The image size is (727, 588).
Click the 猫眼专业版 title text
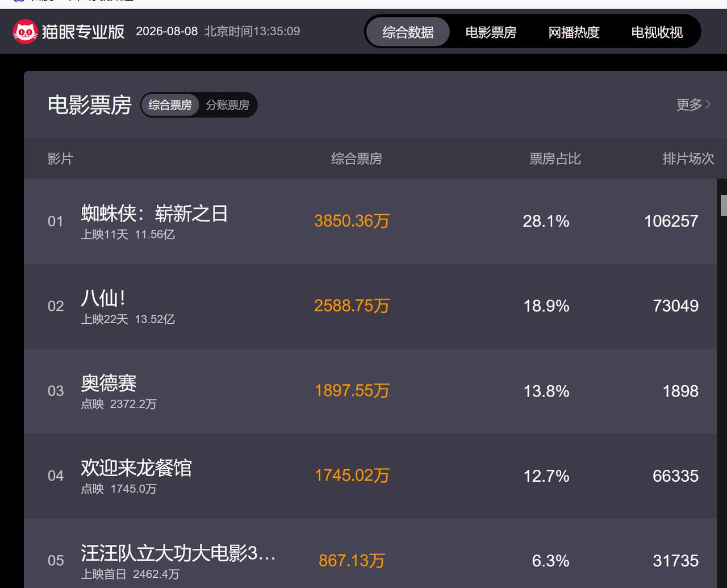click(x=83, y=32)
